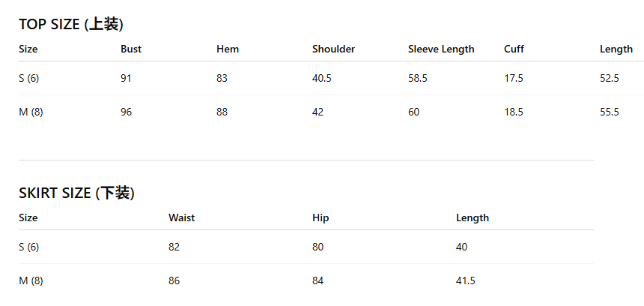Image resolution: width=644 pixels, height=306 pixels.
Task: Select the Cuff column header
Action: pos(514,49)
